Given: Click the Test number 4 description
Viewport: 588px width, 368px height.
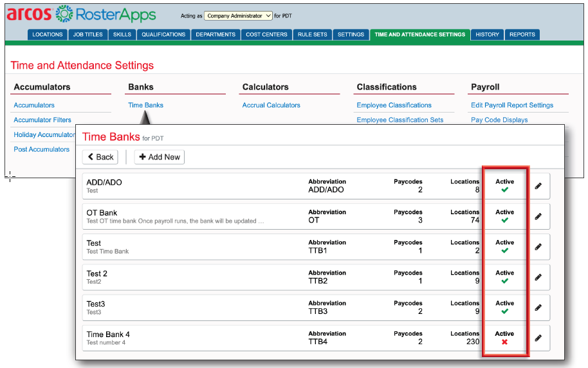Looking at the screenshot, I should coord(106,342).
